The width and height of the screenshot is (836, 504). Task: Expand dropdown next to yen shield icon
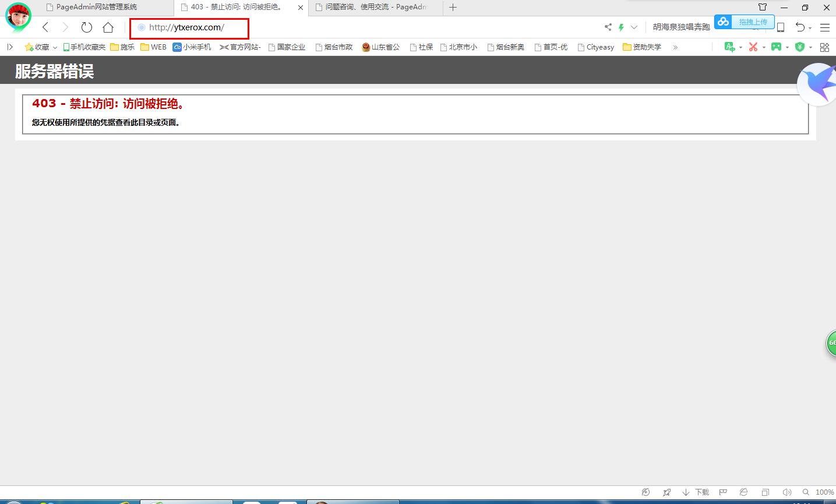810,48
